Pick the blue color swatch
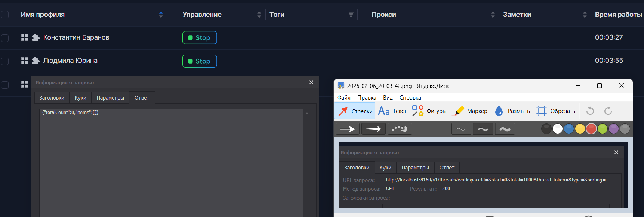 [568, 129]
